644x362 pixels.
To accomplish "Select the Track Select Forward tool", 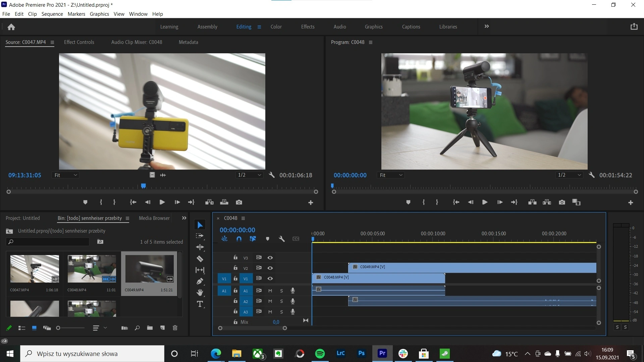I will pos(200,236).
